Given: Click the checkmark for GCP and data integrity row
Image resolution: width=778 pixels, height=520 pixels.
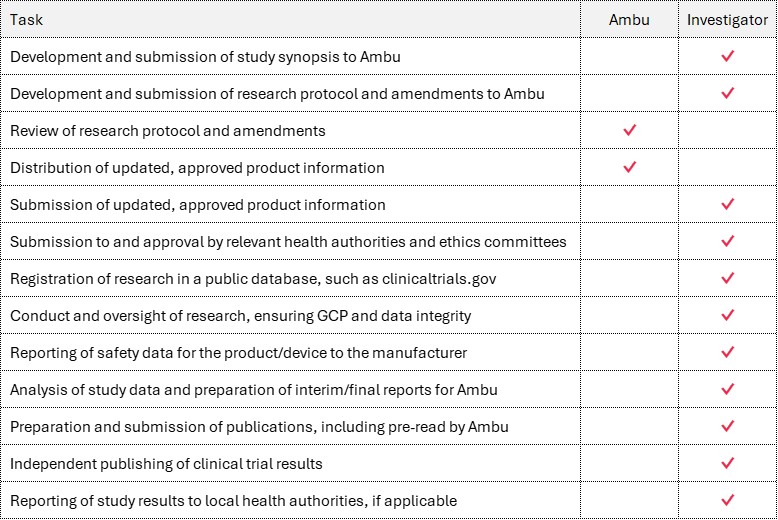Looking at the screenshot, I should click(x=727, y=316).
